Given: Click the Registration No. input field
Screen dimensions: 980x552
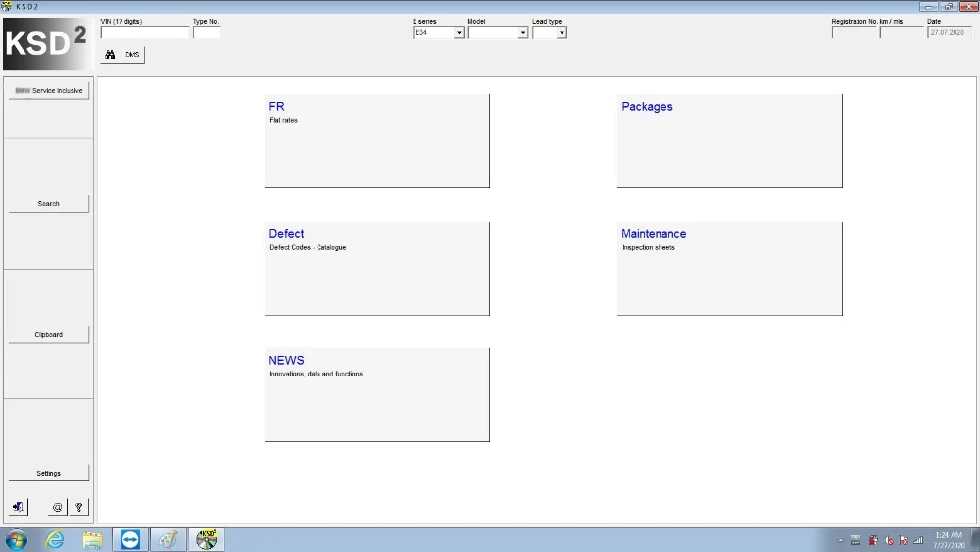Looking at the screenshot, I should point(854,33).
